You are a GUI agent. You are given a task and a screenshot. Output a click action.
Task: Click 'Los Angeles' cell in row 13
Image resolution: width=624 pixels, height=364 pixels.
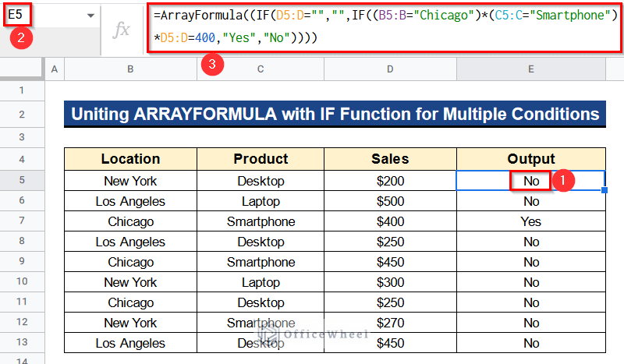pos(130,343)
